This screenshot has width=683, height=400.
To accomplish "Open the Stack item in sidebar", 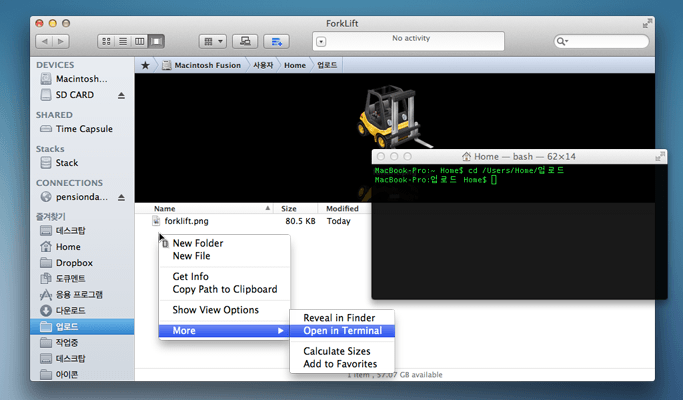I will coord(59,163).
